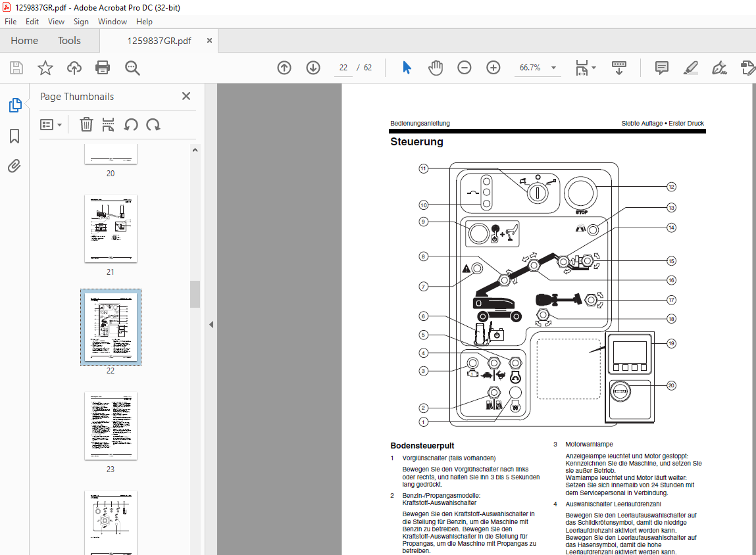Screen dimensions: 756x555
Task: Switch to the Tools tab
Action: coord(70,41)
